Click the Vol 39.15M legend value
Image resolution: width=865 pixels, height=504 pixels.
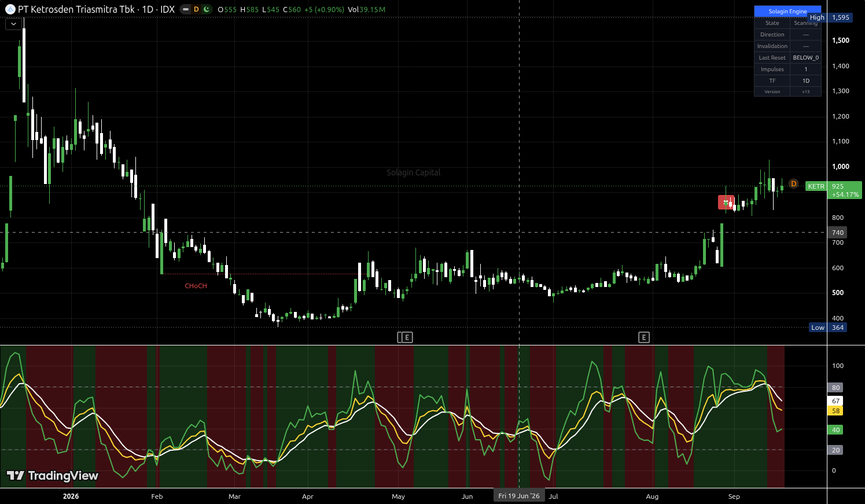(x=366, y=9)
